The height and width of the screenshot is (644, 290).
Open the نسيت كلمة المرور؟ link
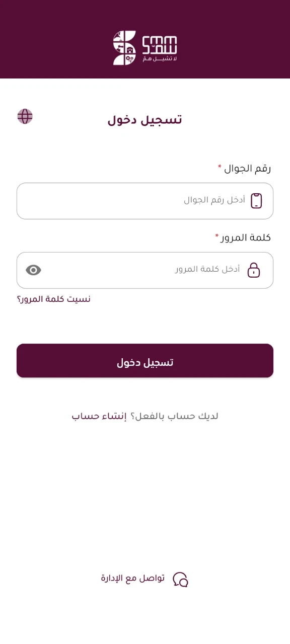54,299
